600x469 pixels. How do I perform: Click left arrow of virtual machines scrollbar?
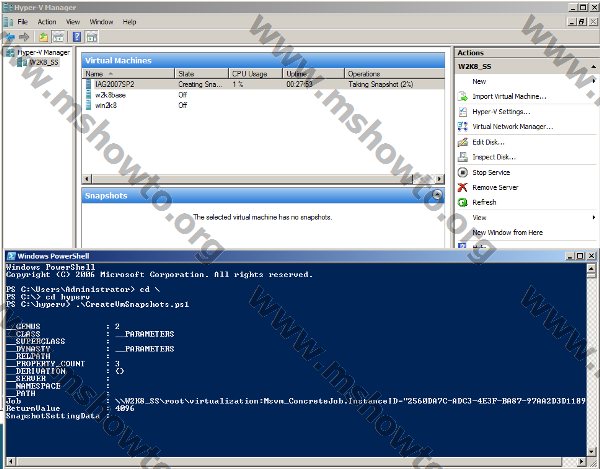(87, 179)
